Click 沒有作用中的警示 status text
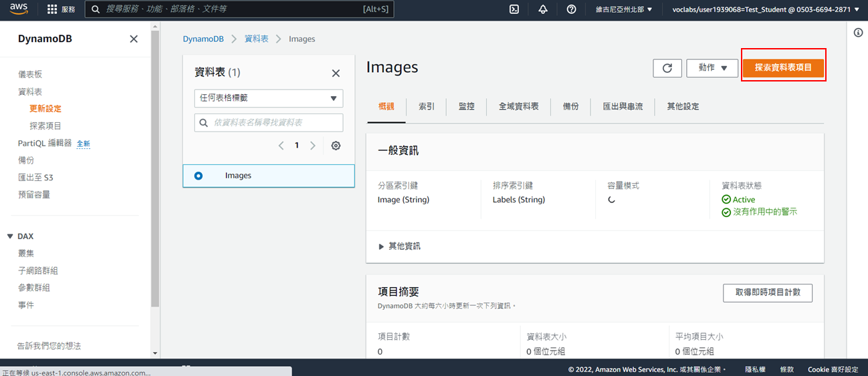The width and height of the screenshot is (868, 376). pos(765,212)
